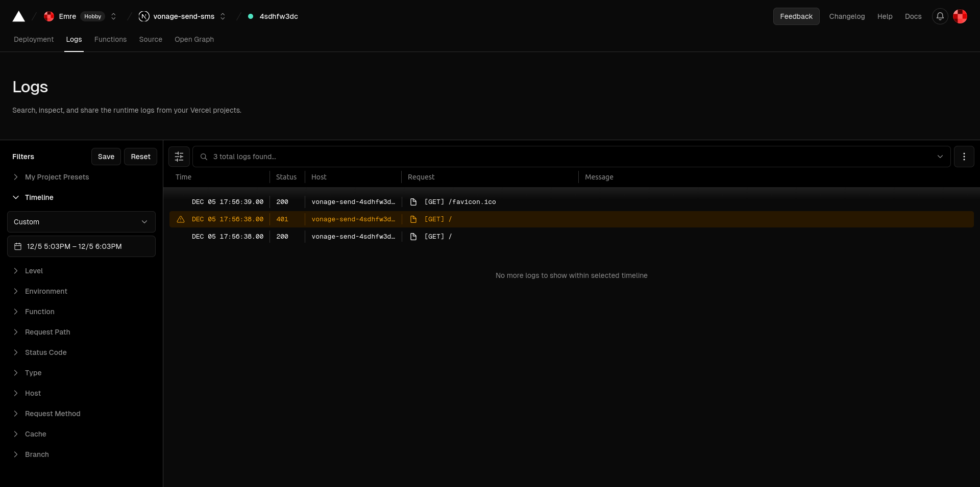Click the Vercel triangle logo
Screen dimensions: 980x487
click(x=19, y=16)
